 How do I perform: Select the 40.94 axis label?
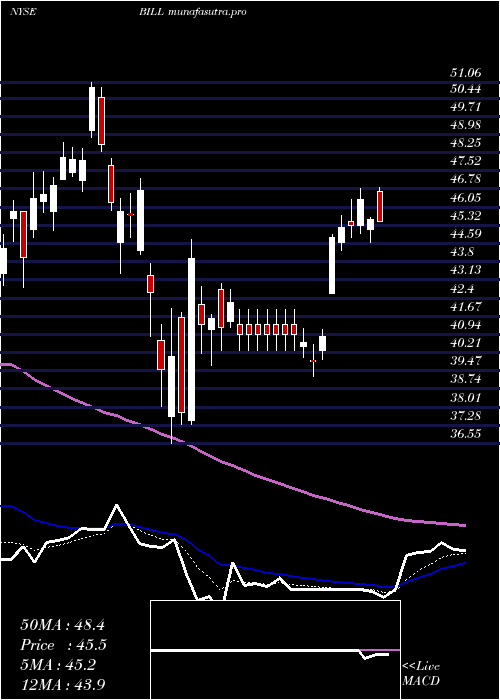[x=466, y=325]
